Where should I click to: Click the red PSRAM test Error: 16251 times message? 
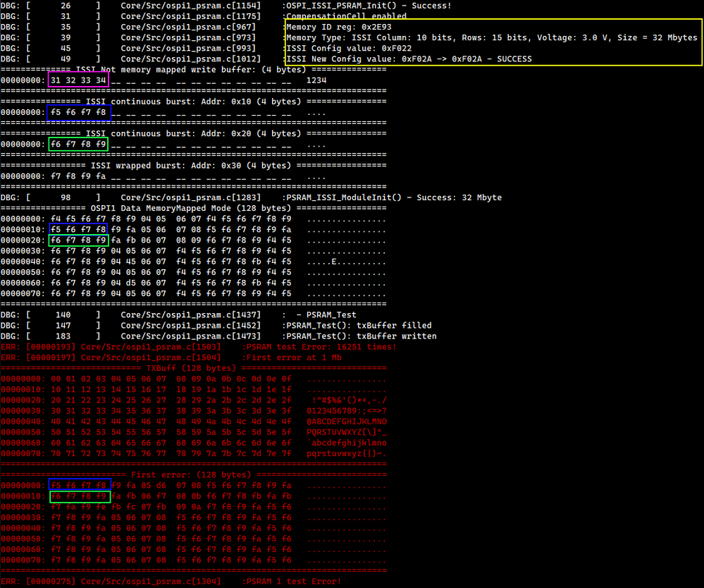321,347
